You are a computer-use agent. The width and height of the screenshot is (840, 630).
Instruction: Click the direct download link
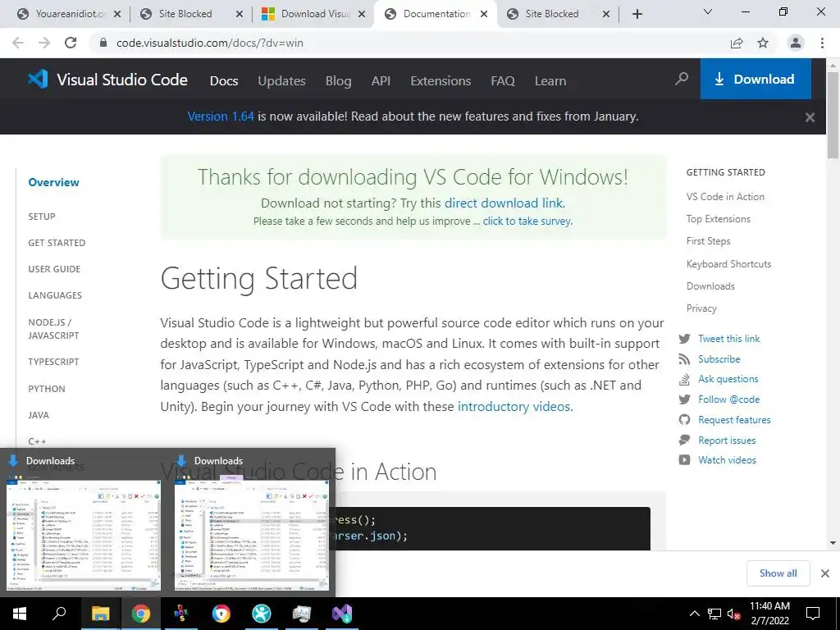(504, 203)
